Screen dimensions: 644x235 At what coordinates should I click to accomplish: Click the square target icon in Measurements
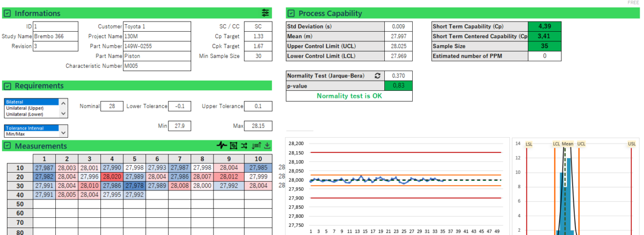[233, 146]
